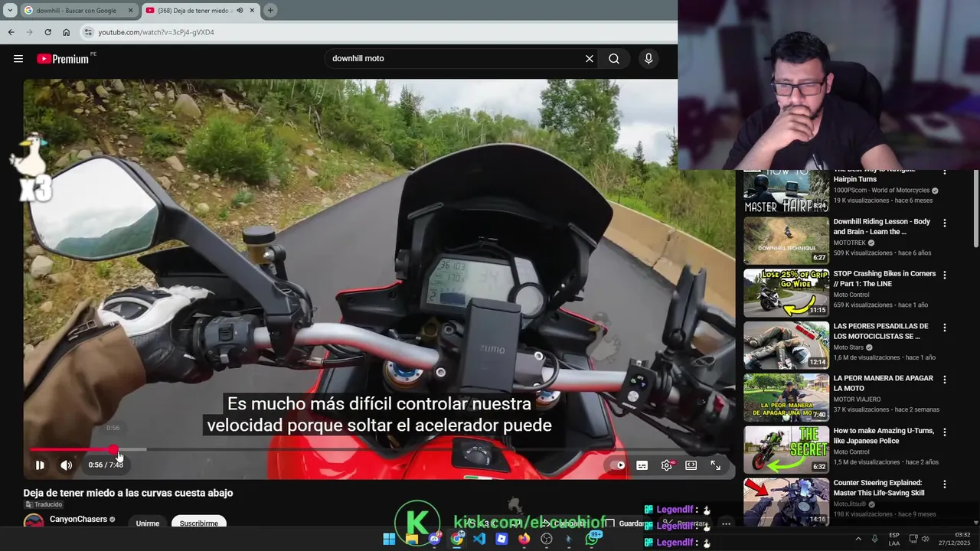Run the search with the magnifier icon
The width and height of the screenshot is (980, 551).
point(614,58)
